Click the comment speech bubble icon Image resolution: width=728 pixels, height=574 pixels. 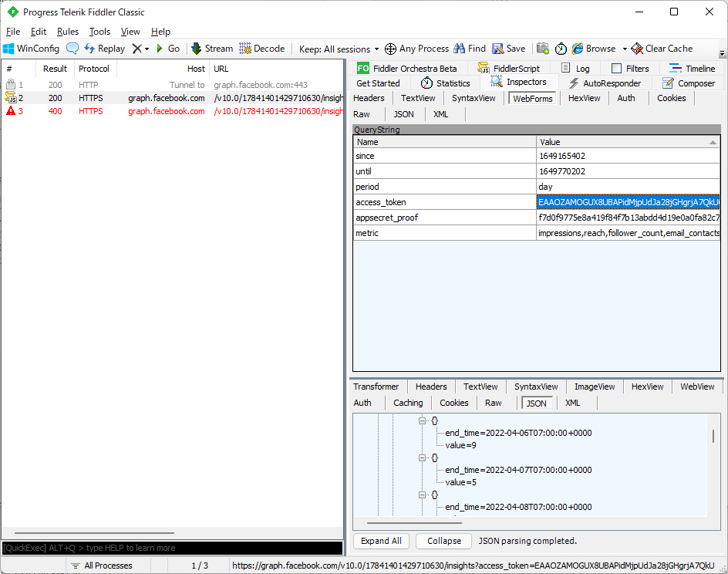click(x=72, y=49)
